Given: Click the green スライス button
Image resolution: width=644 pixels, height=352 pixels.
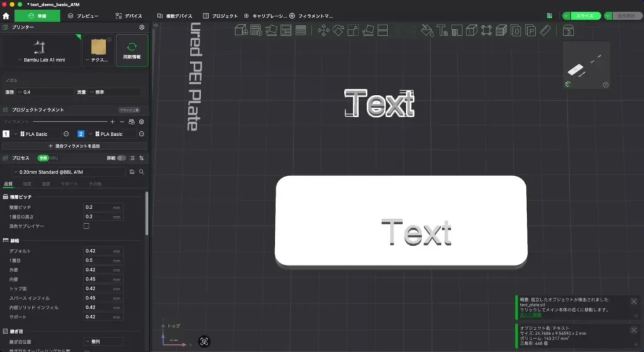Looking at the screenshot, I should 585,16.
